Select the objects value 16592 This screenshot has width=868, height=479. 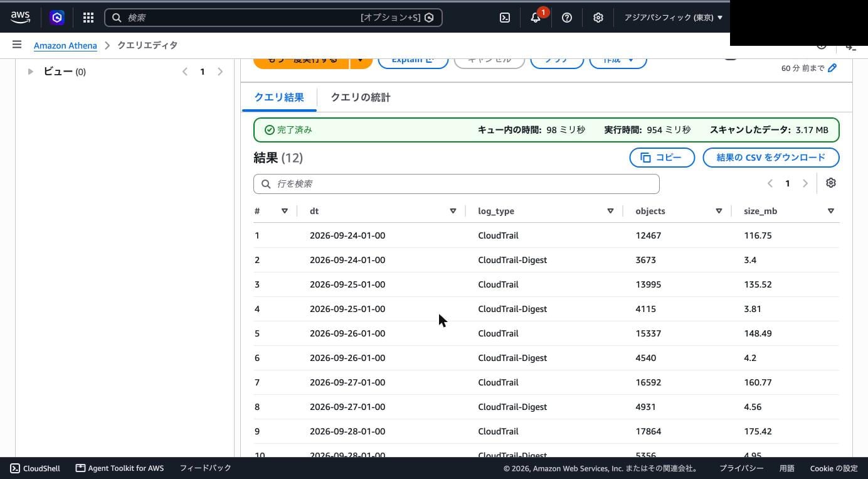[x=648, y=382]
